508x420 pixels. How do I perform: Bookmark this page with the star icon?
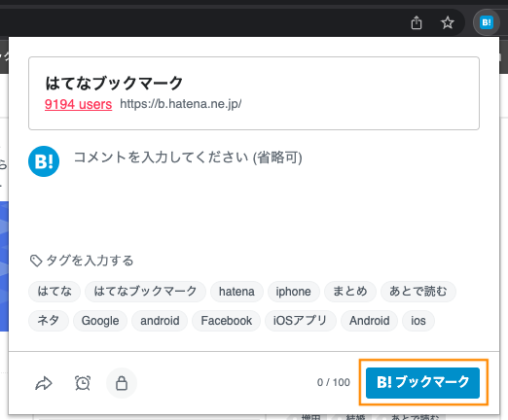pos(448,22)
